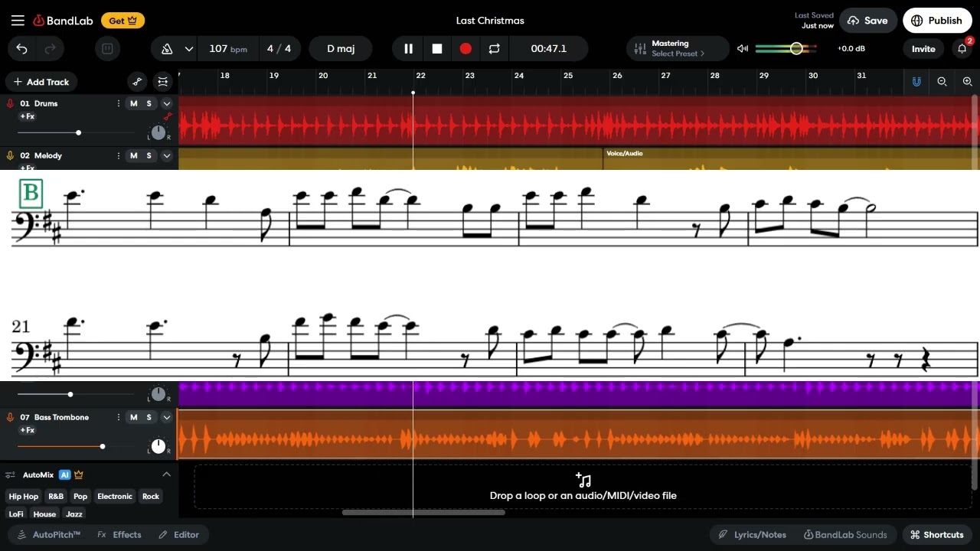Save the project

867,21
